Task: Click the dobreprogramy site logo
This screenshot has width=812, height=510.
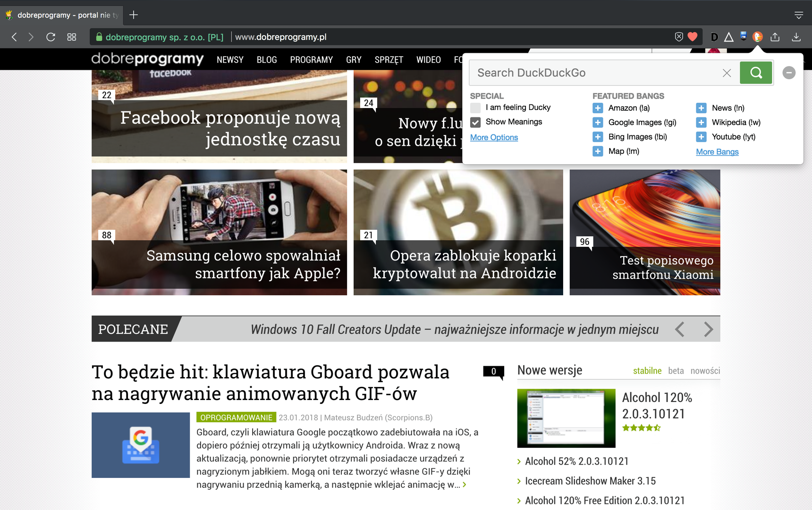Action: click(x=147, y=59)
